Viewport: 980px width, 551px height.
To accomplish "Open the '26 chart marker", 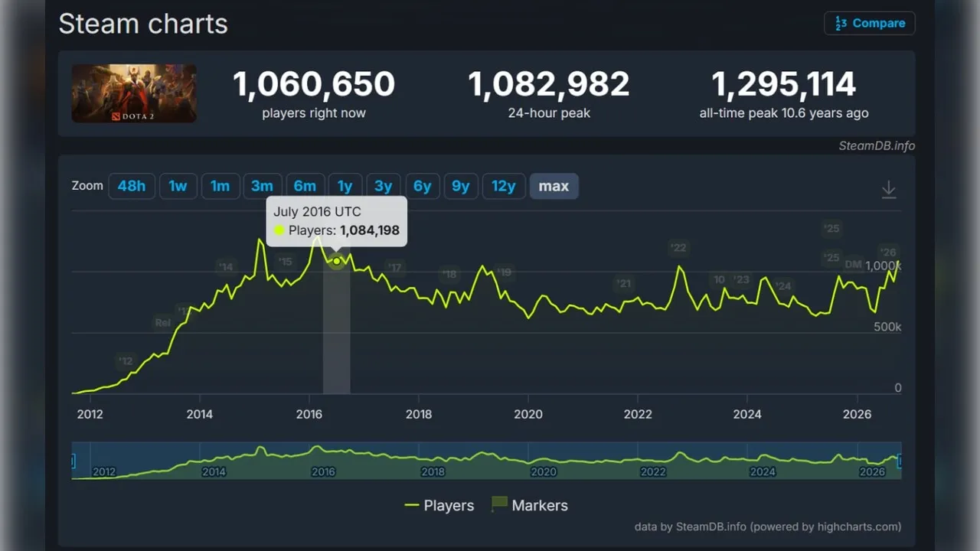I will tap(888, 253).
